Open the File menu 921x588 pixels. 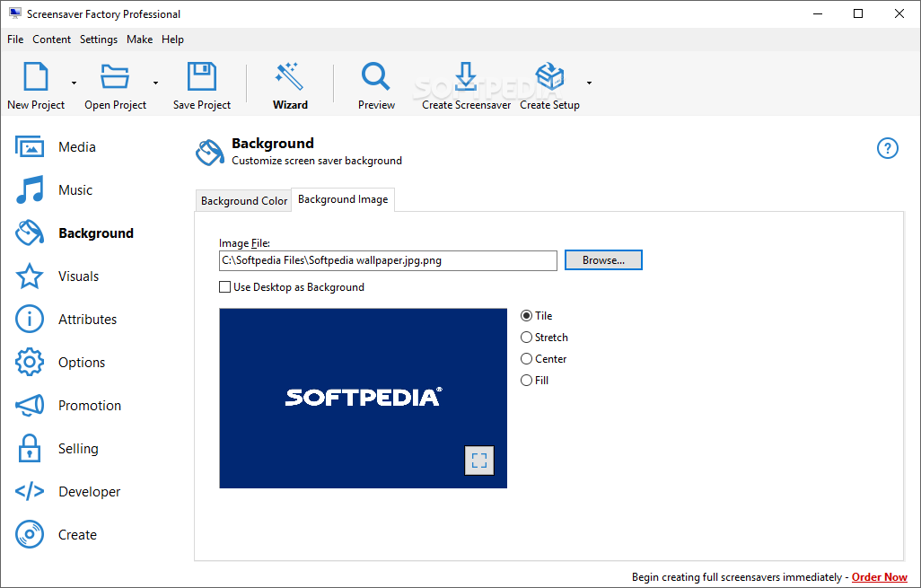click(15, 39)
